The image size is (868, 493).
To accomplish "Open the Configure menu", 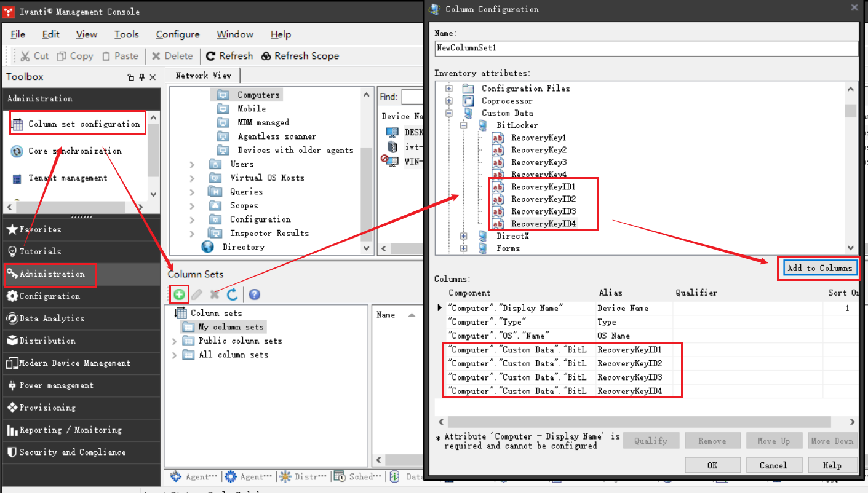I will click(177, 34).
